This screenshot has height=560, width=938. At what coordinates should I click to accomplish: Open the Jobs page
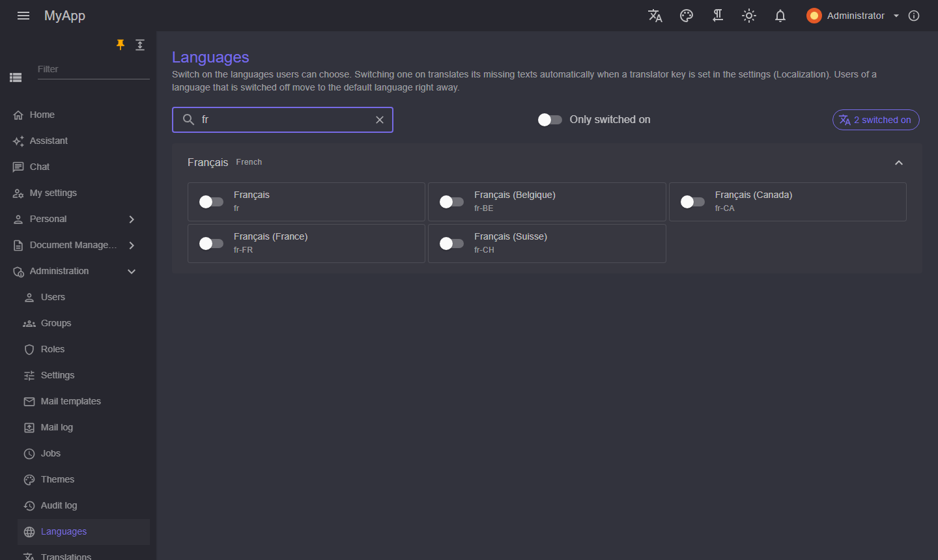83,453
